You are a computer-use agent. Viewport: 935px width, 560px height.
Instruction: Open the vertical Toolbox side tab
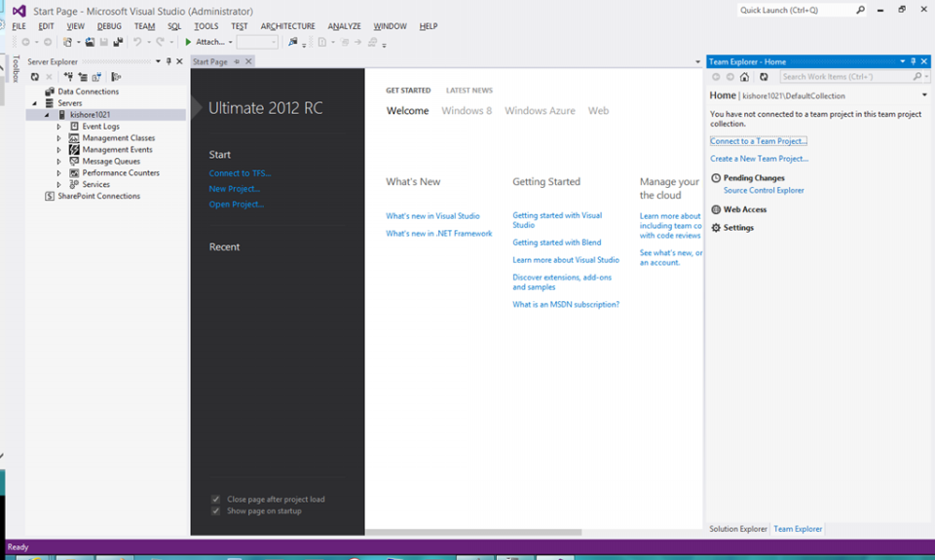coord(17,68)
